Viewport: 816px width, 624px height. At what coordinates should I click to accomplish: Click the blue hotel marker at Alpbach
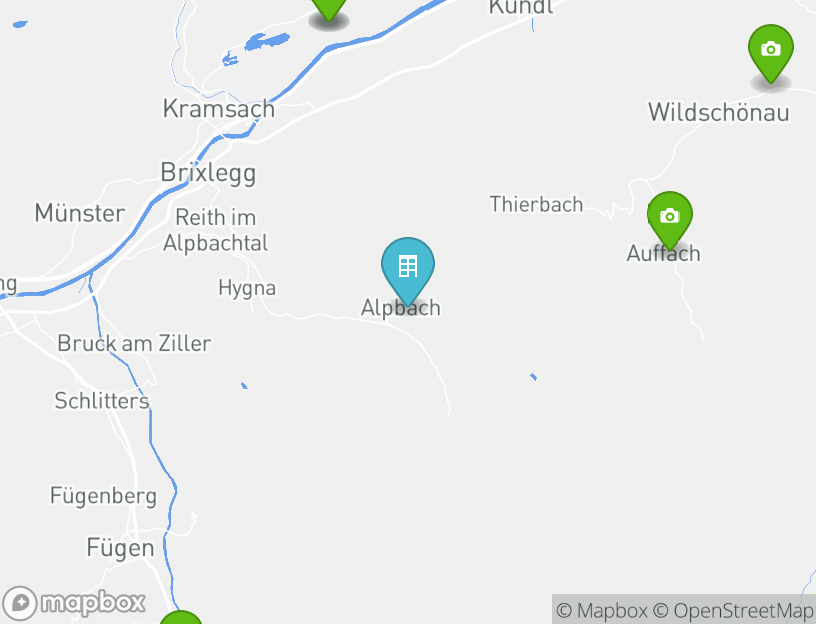407,270
